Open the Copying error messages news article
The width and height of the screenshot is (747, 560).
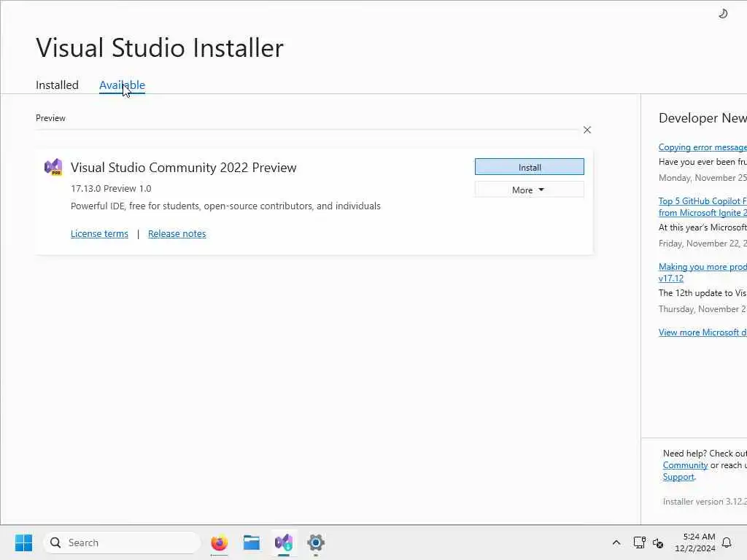[x=703, y=147]
